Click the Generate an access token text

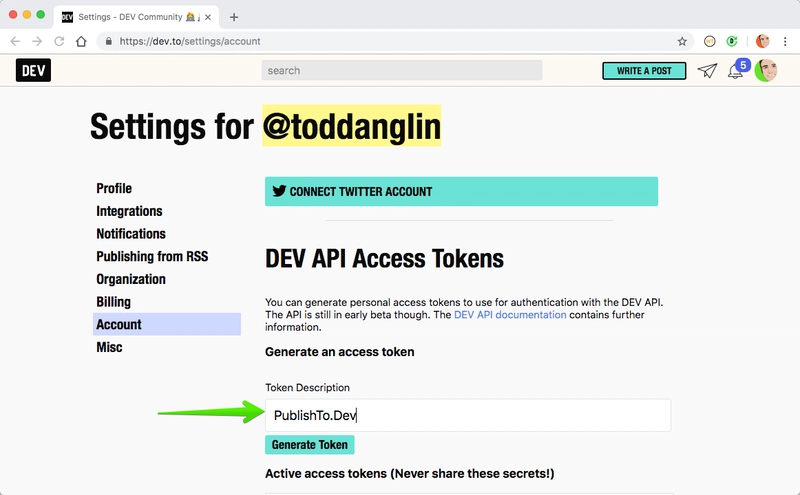coord(340,352)
